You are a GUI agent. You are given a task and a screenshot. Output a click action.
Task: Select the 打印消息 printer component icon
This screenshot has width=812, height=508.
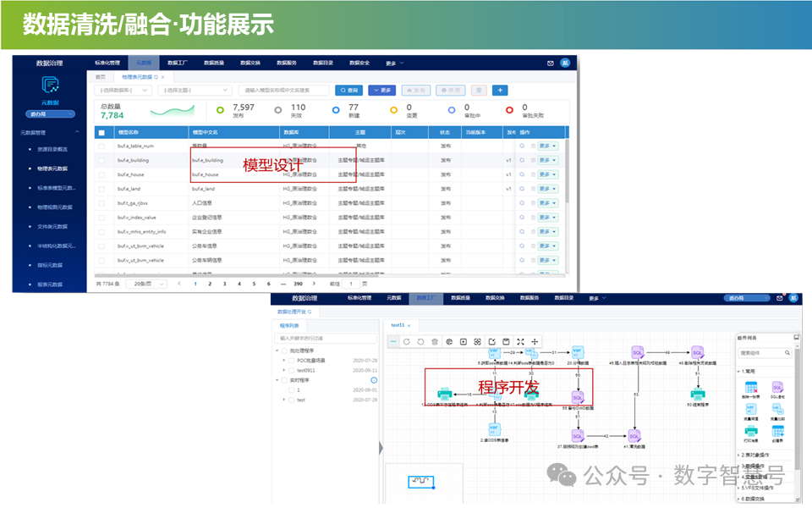tap(751, 431)
